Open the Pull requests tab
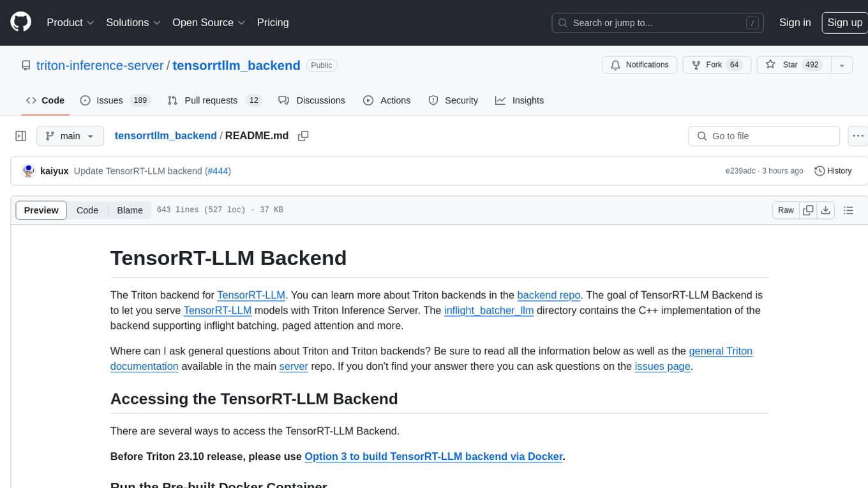The image size is (868, 488). point(214,100)
